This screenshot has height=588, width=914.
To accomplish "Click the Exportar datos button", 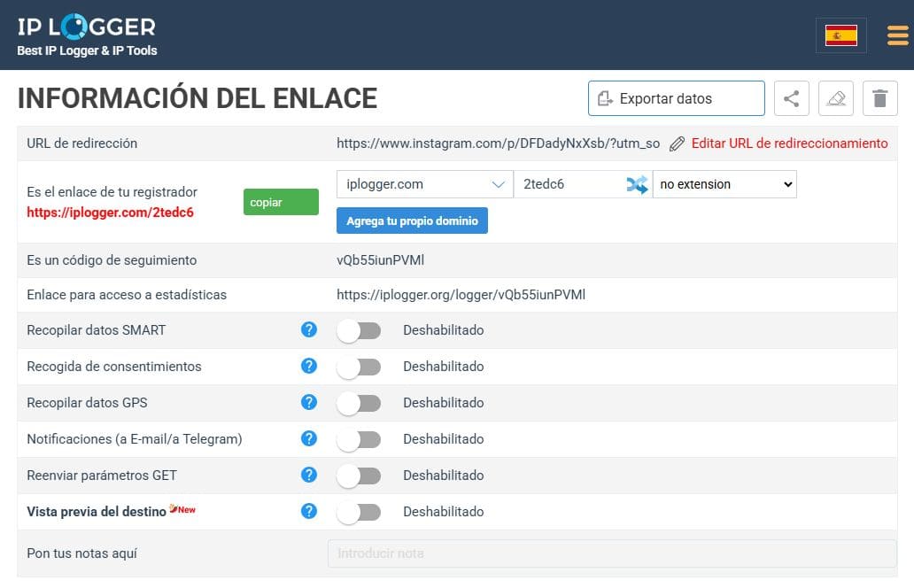I will (676, 98).
